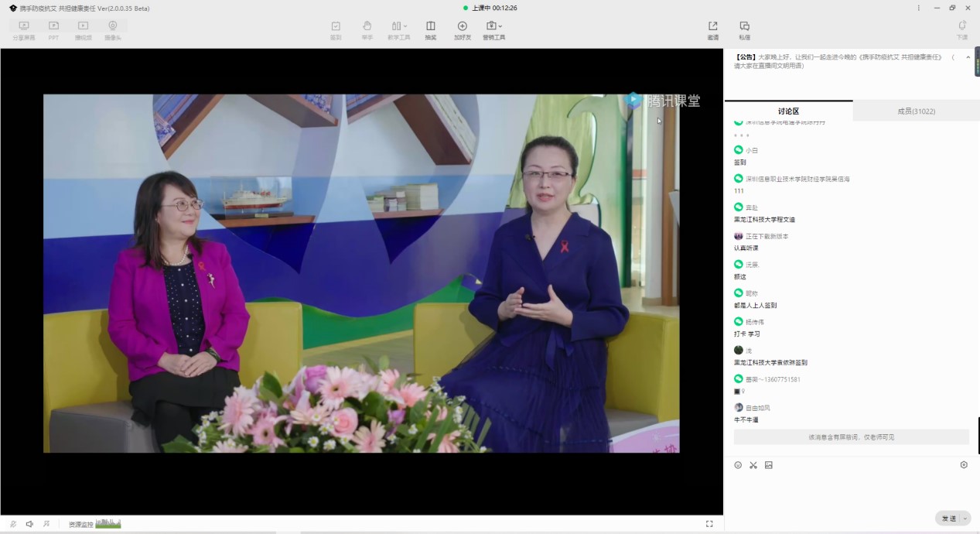This screenshot has height=534, width=980.
Task: Click the 发送 send button
Action: pyautogui.click(x=948, y=519)
